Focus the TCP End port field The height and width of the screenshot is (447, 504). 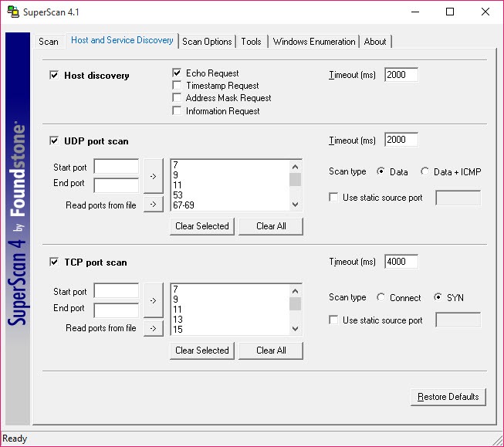point(117,310)
